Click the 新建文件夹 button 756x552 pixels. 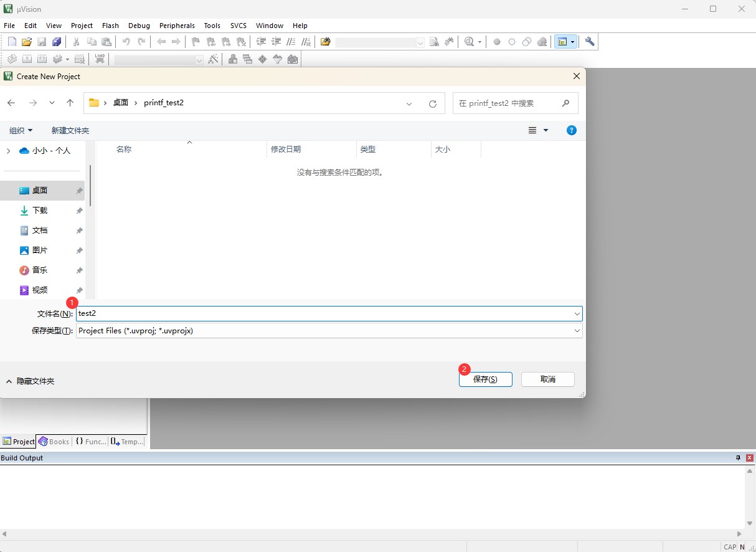coord(70,130)
